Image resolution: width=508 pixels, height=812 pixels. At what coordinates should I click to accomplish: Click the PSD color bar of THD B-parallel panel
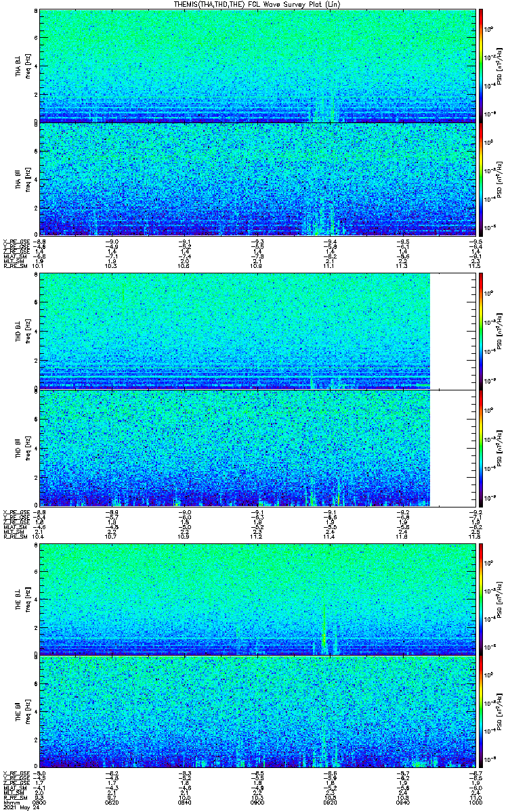click(x=481, y=447)
